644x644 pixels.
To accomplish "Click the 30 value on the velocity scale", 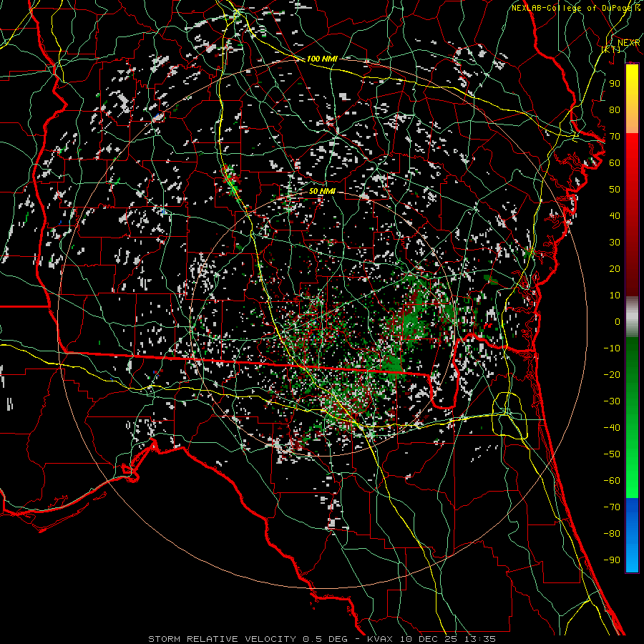I will point(615,243).
